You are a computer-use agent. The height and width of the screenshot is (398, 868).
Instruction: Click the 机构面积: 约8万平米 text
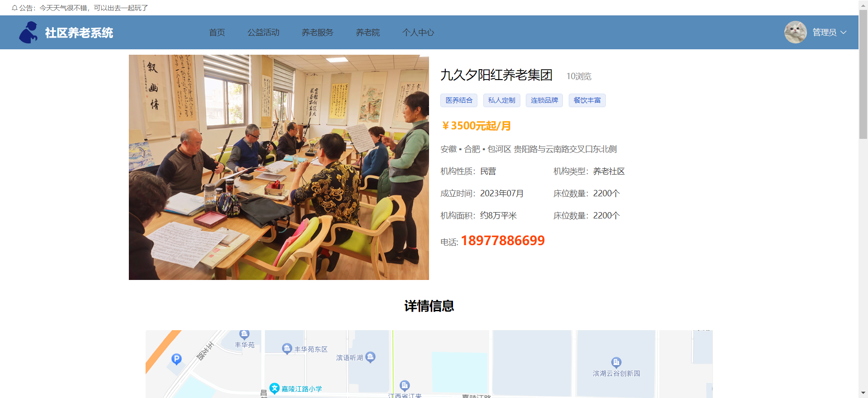(478, 216)
